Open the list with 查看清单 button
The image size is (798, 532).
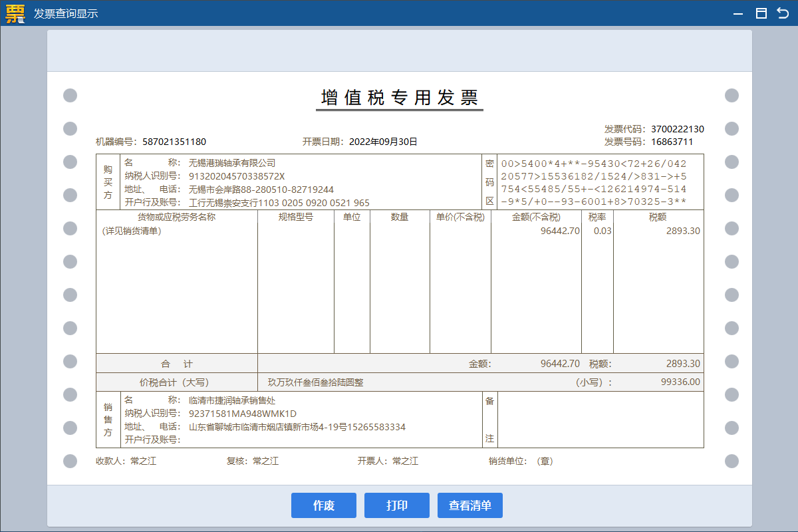469,505
